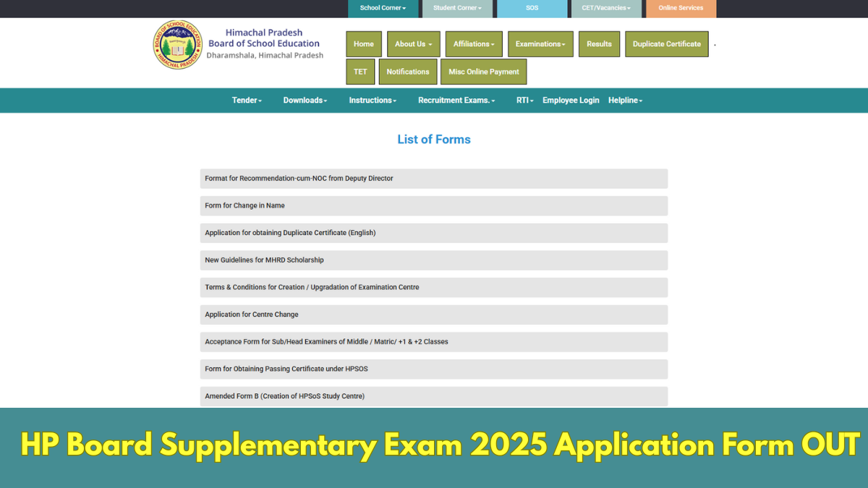The height and width of the screenshot is (488, 868).
Task: Expand the Tender menu
Action: click(247, 100)
